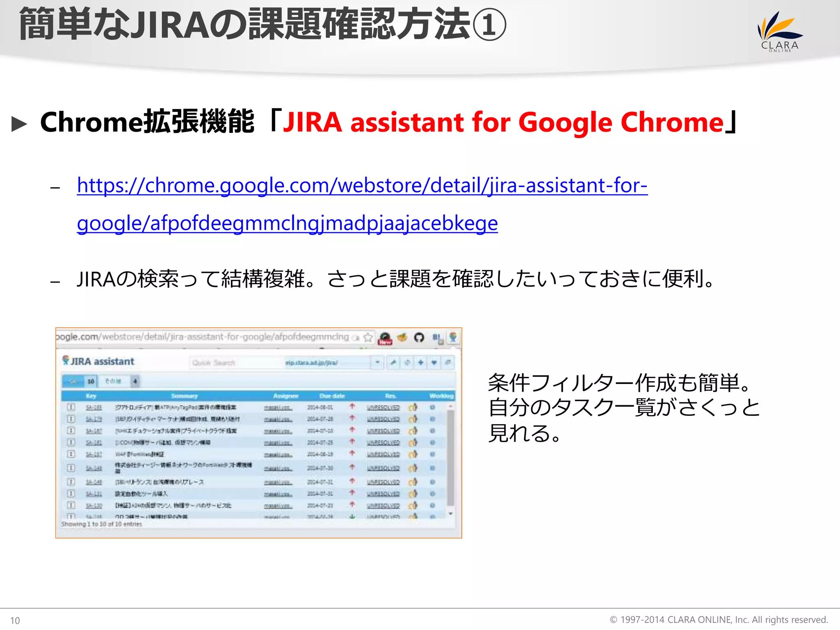The image size is (840, 630).
Task: Click the クアトロメディア summary text
Action: coord(176,407)
